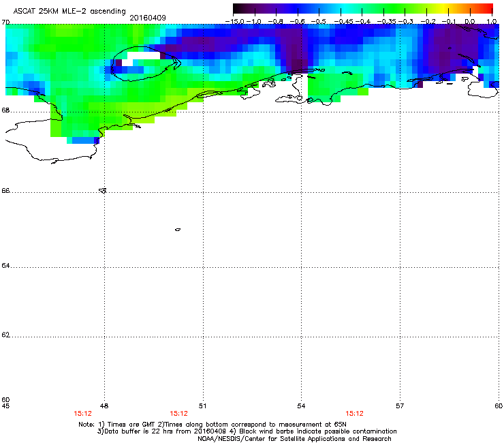Click the date label 20160409
Screen dimensions: 504x443
pos(148,18)
